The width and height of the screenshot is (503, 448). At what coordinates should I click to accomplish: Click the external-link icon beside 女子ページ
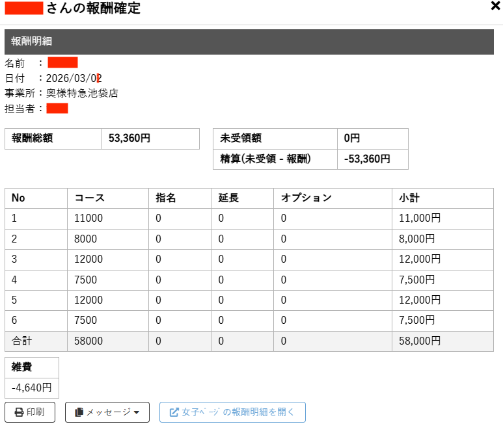coord(174,412)
